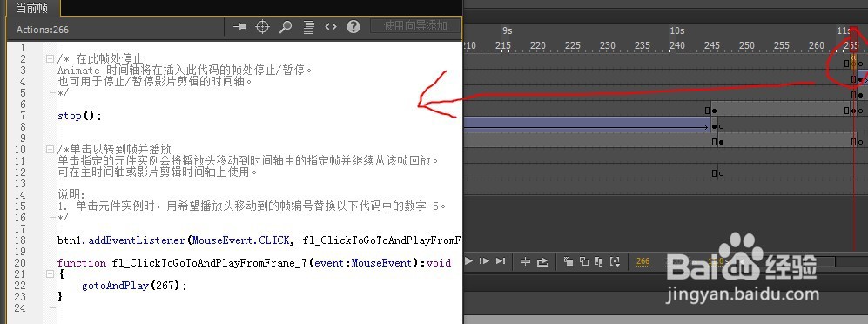
Task: Click the 'Actions:266' label
Action: pos(42,30)
